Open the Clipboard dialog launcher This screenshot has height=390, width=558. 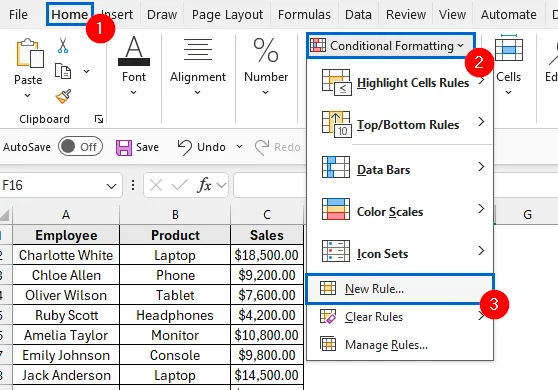pyautogui.click(x=99, y=119)
